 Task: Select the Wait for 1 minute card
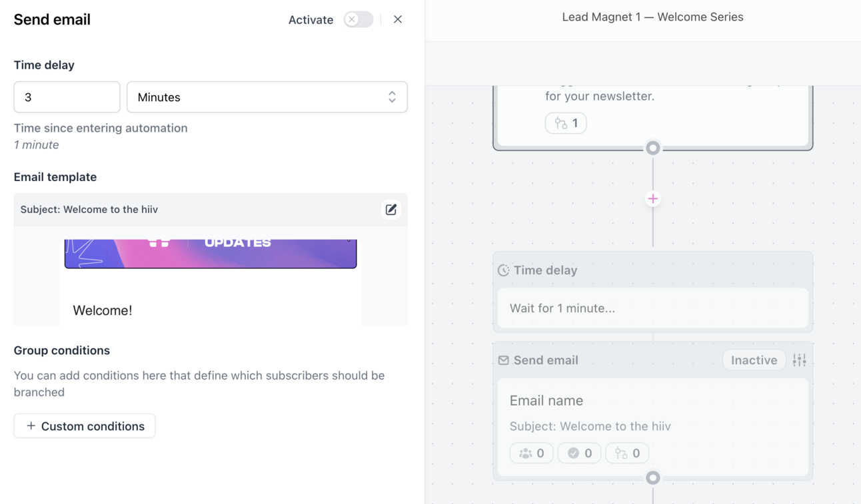(653, 308)
